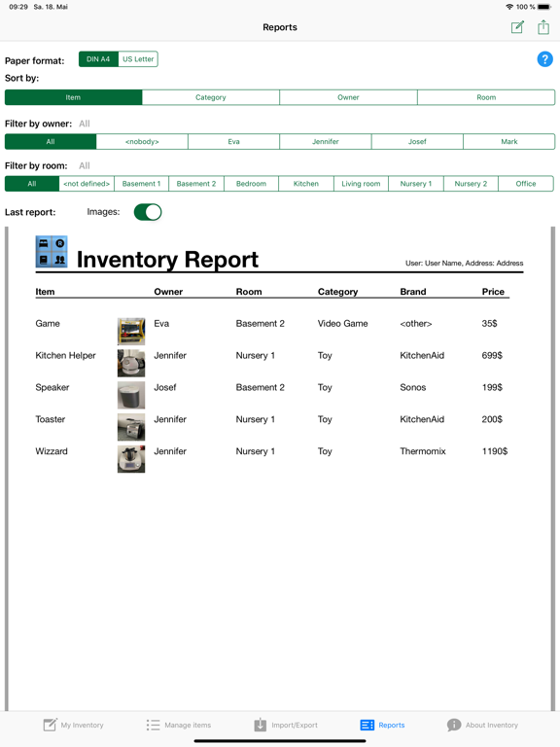
Task: Tap the edit/compose icon at top right
Action: tap(517, 27)
